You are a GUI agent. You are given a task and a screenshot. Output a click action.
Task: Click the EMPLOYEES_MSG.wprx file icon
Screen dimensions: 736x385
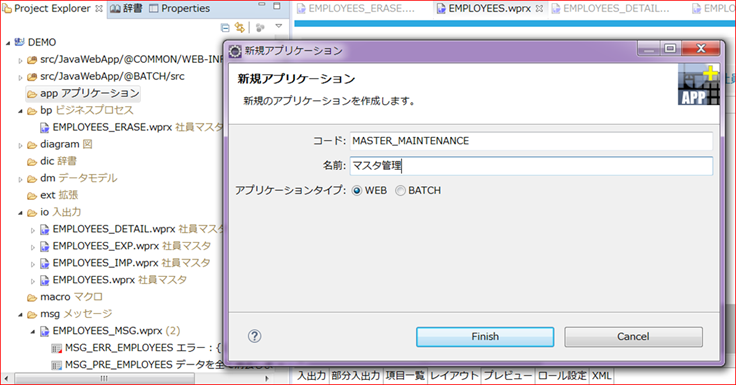45,331
